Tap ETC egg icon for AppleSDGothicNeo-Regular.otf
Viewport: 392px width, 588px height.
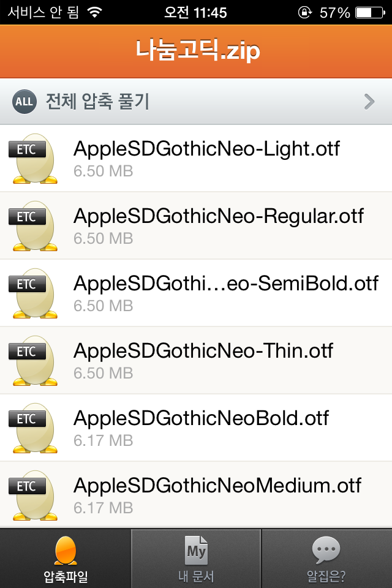click(34, 226)
